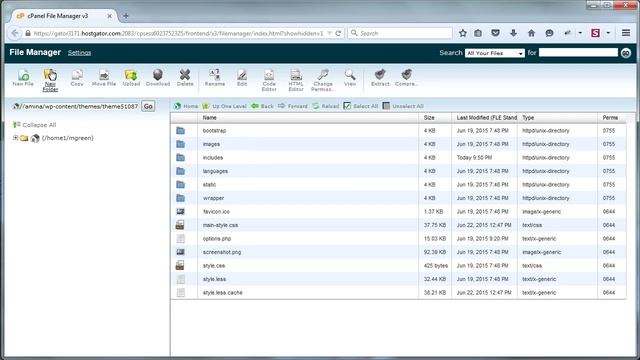Click the bootstrap folder icon
This screenshot has height=360, width=640.
pos(180,131)
